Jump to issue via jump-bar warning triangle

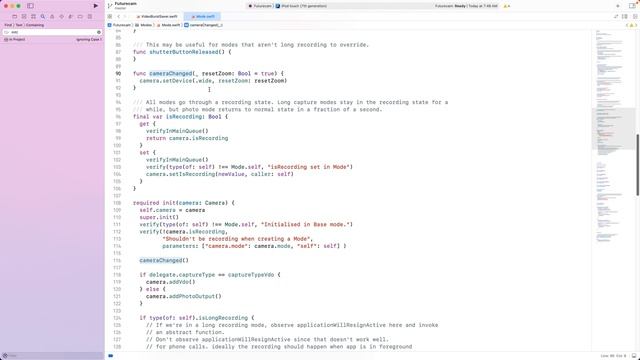coord(631,25)
